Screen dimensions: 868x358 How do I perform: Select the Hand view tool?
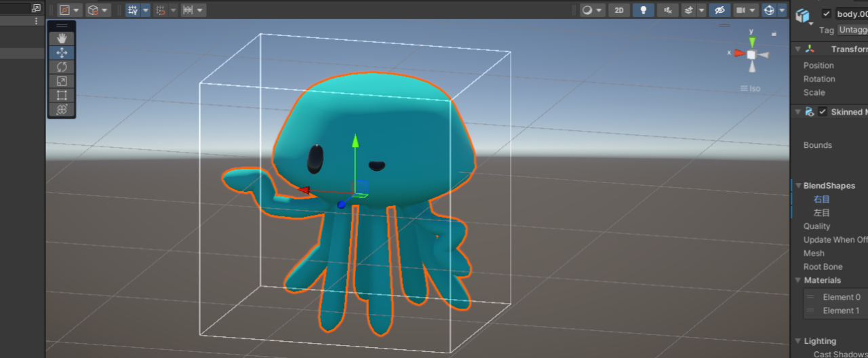pyautogui.click(x=62, y=39)
